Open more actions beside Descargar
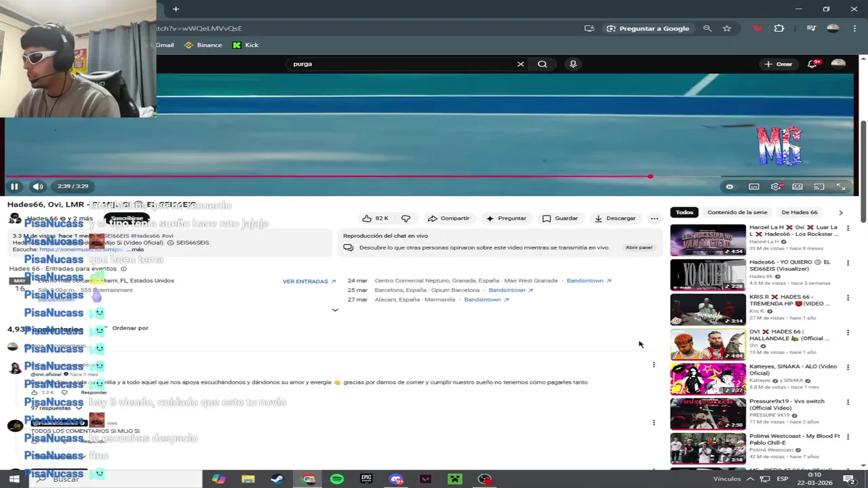Screen dimensions: 868x488 coord(654,218)
